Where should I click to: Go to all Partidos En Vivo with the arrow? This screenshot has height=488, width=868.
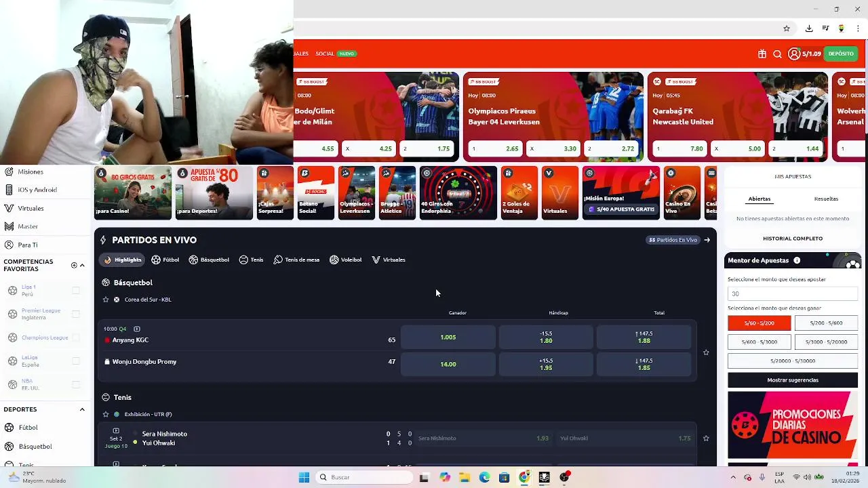707,240
